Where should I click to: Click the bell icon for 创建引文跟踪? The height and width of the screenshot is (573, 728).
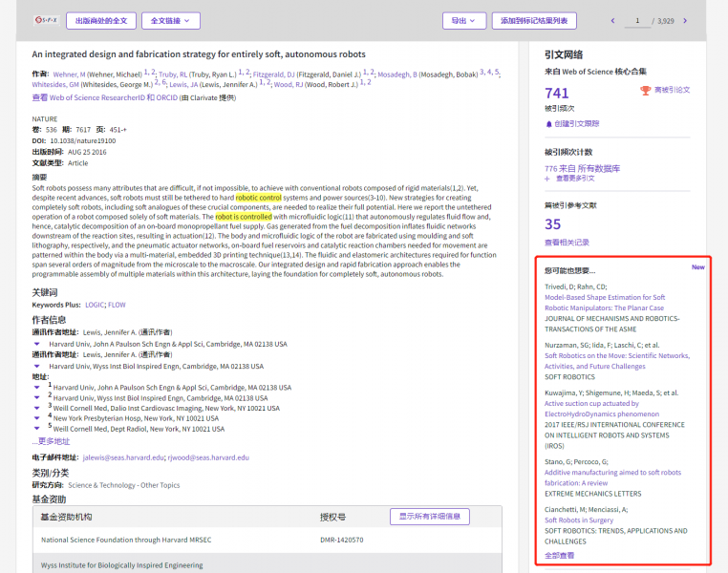click(x=548, y=123)
